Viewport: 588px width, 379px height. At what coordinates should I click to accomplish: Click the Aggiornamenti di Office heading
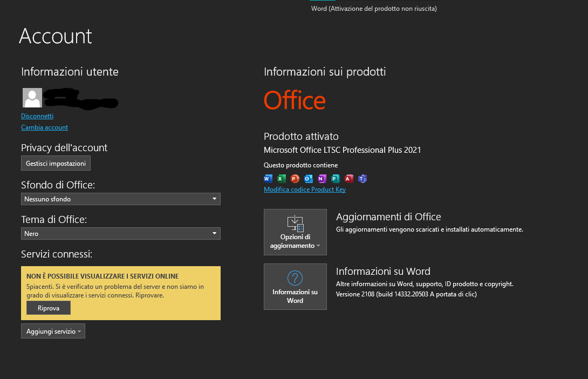point(388,217)
